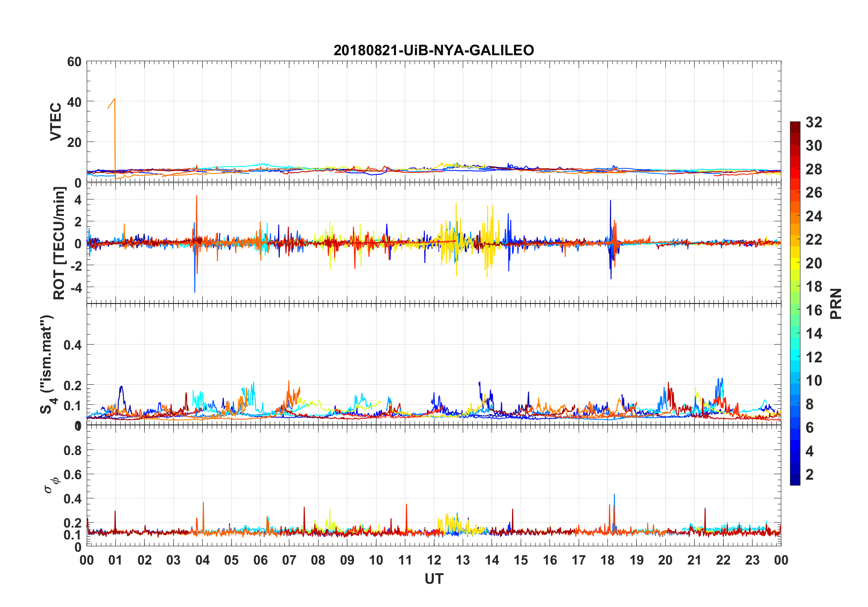This screenshot has width=868, height=607.
Task: Select PRN colorbar tick 2
Action: (810, 475)
